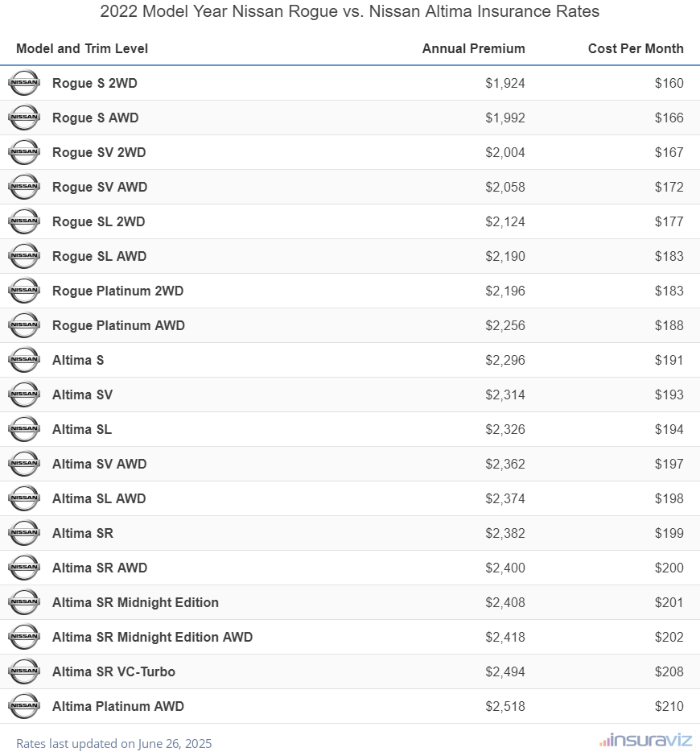Click the $2,058 annual premium value
700x756 pixels.
(x=505, y=187)
